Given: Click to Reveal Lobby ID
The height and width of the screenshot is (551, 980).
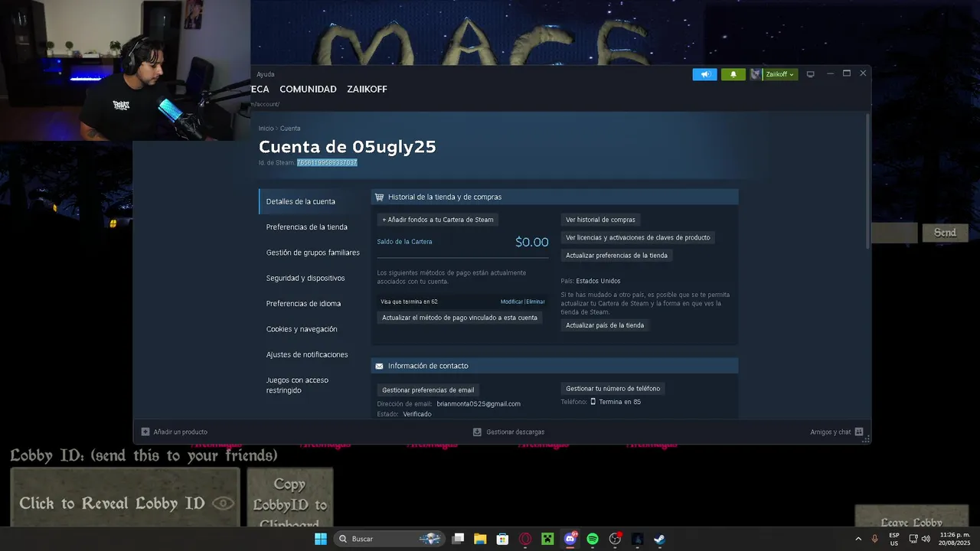Looking at the screenshot, I should [125, 497].
